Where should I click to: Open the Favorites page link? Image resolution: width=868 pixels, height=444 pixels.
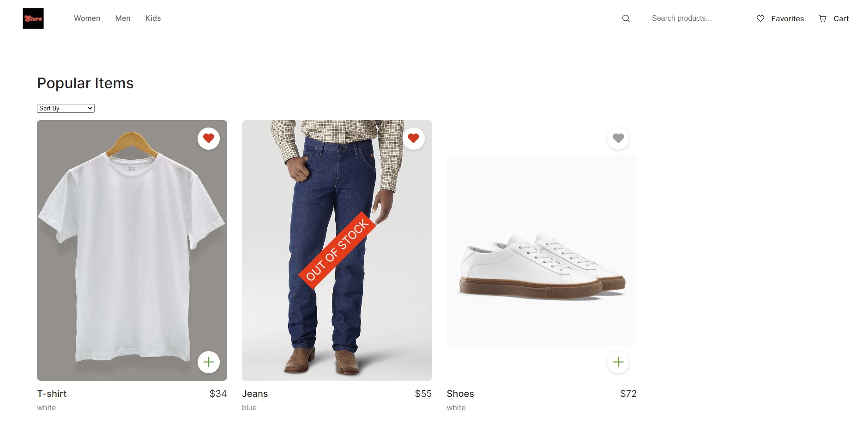(x=787, y=18)
